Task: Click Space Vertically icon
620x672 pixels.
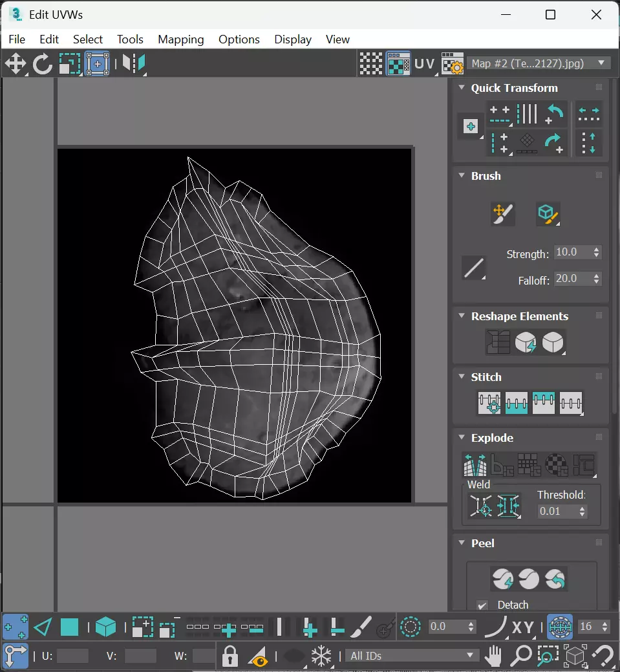Action: 589,143
